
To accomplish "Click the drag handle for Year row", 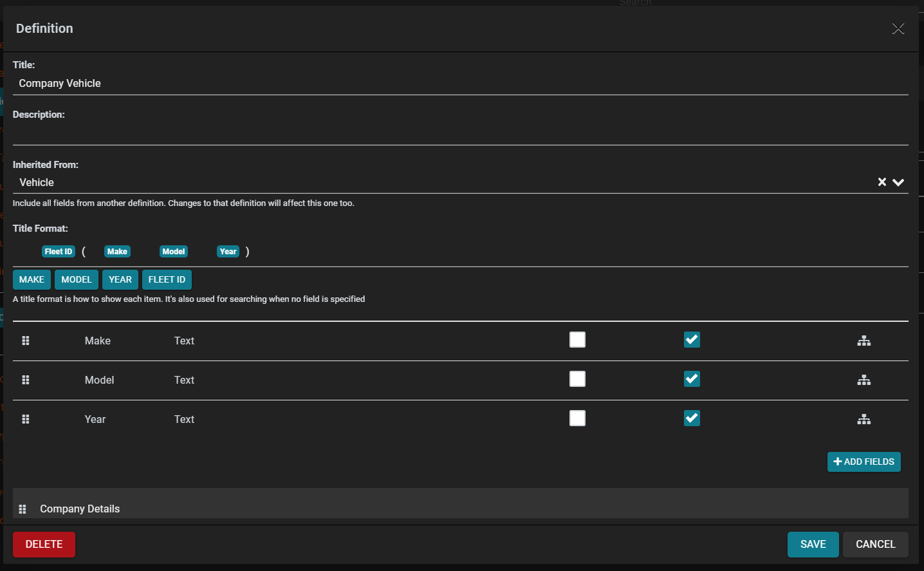I will (x=26, y=419).
